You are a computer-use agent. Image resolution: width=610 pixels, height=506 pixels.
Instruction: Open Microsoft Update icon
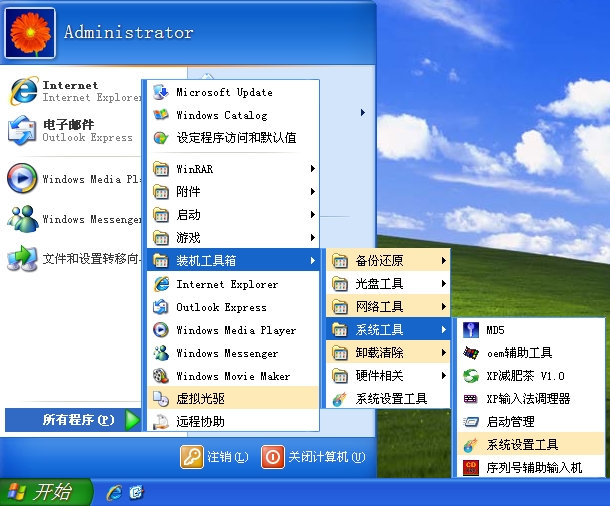[161, 93]
